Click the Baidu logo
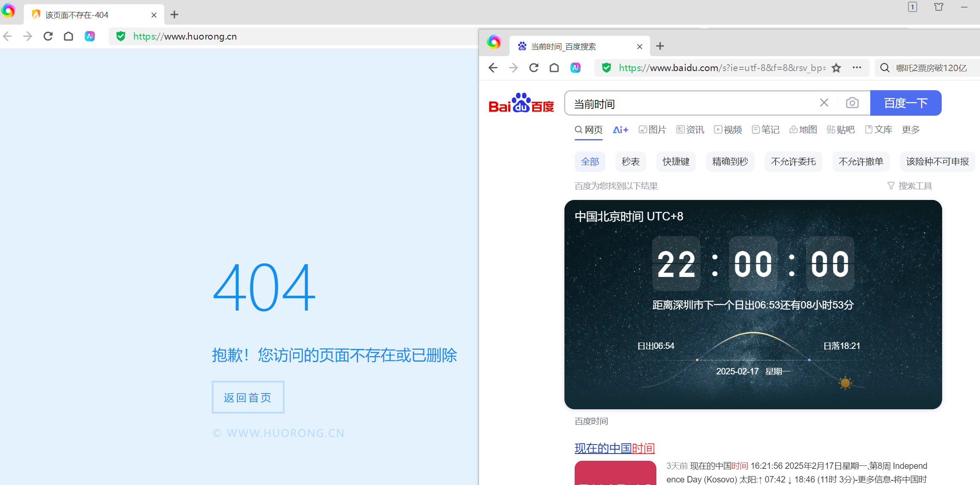The height and width of the screenshot is (485, 980). point(521,103)
